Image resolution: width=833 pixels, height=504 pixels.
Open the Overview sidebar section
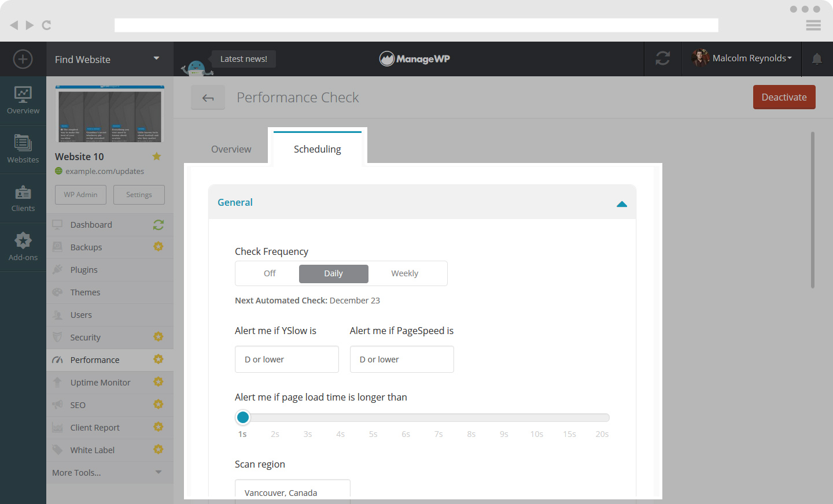23,101
